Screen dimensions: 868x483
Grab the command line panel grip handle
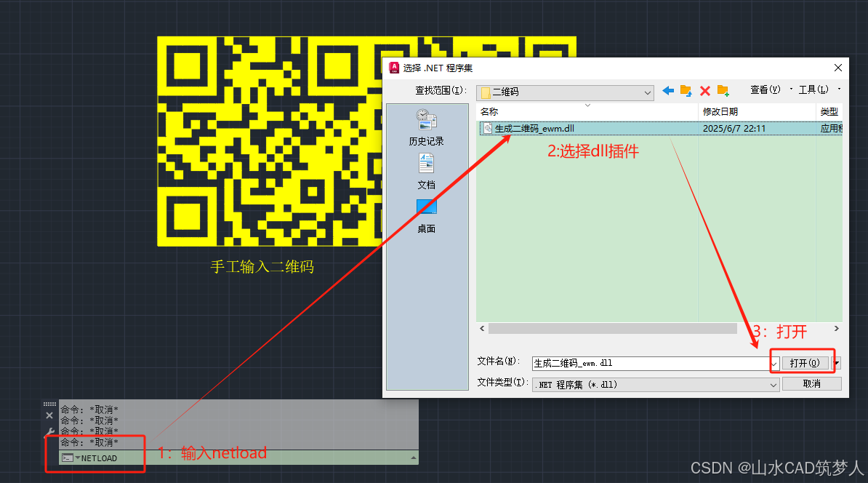point(49,404)
